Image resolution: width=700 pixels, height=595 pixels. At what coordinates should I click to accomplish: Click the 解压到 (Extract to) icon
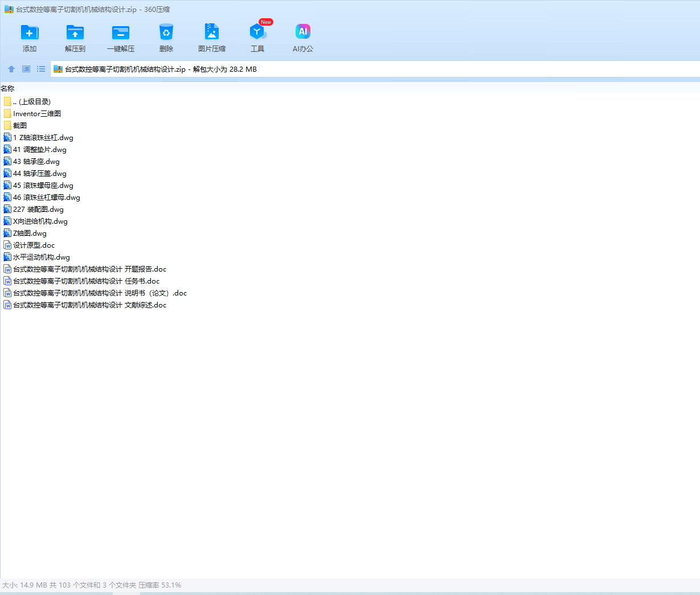coord(75,32)
